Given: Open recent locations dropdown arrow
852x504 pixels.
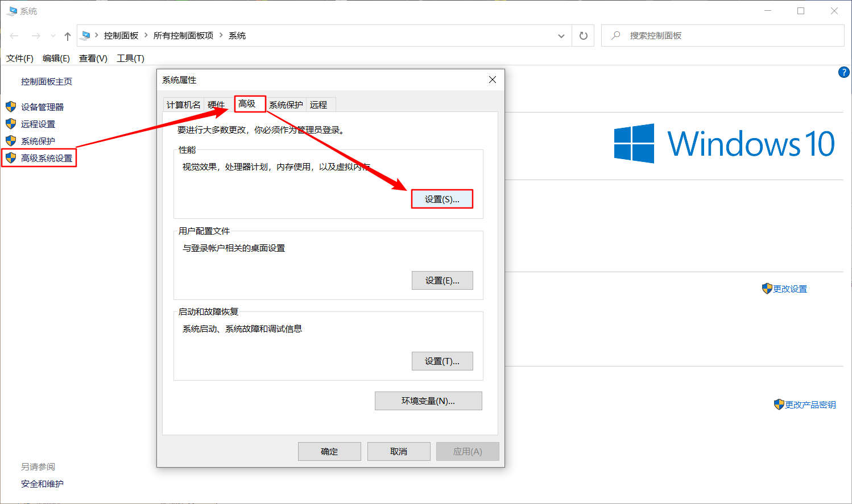Looking at the screenshot, I should tap(53, 36).
